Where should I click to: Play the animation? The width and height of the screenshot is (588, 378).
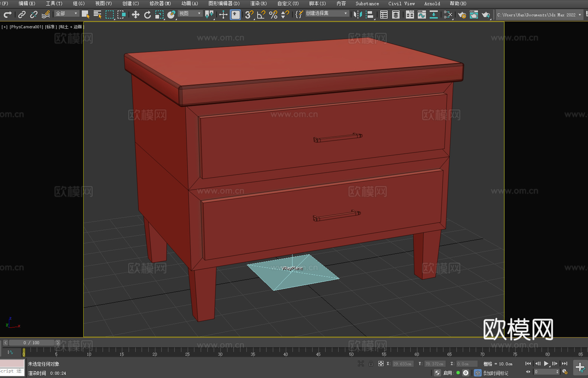coord(546,364)
